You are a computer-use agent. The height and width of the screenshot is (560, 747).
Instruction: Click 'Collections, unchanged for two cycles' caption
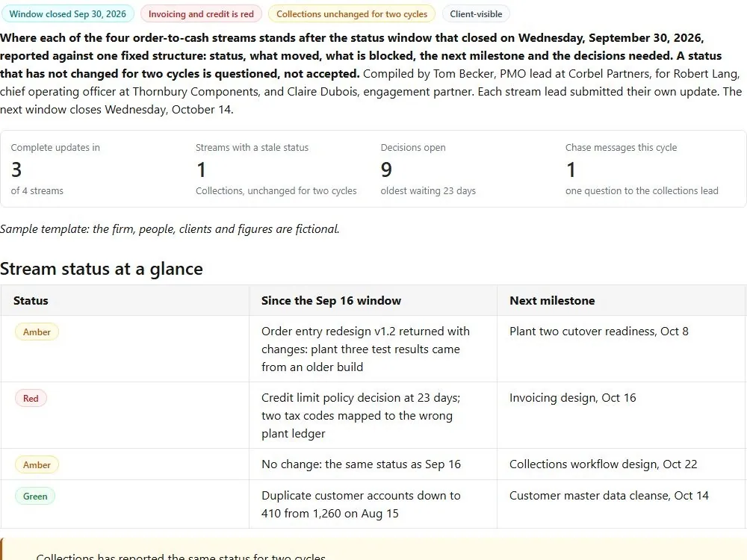(276, 190)
